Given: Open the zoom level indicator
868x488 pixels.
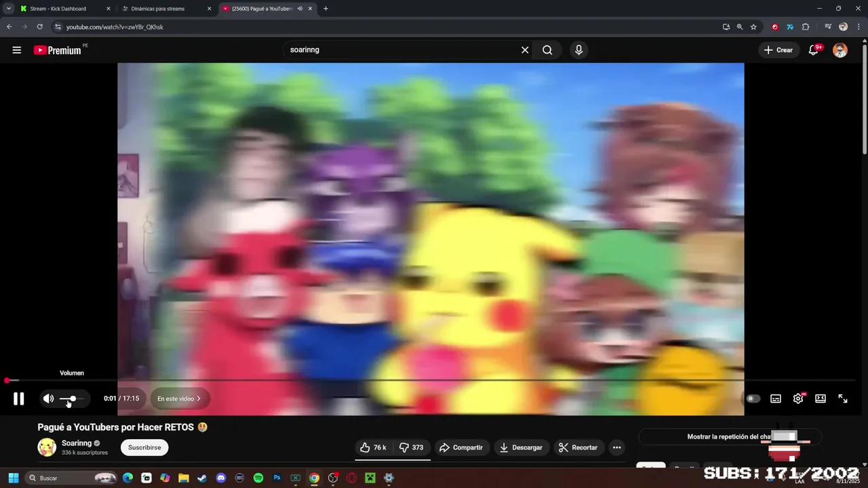Looking at the screenshot, I should click(x=740, y=27).
